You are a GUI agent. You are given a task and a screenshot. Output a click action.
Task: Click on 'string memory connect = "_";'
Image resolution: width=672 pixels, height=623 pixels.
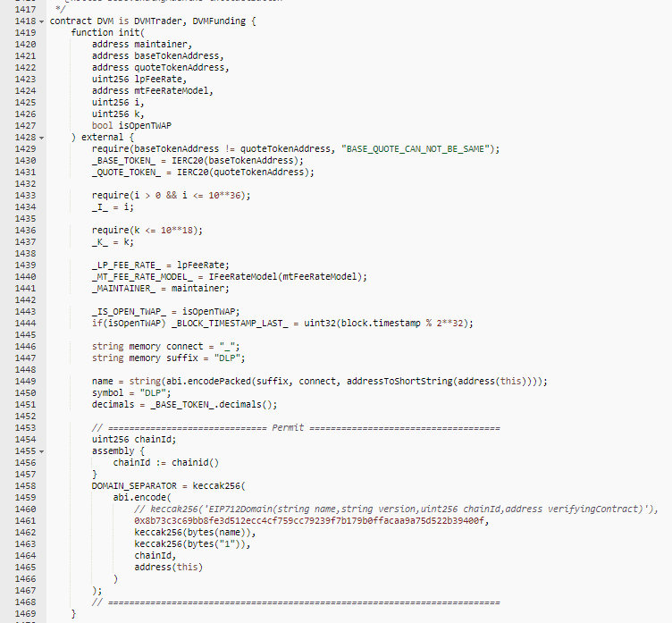pos(166,347)
